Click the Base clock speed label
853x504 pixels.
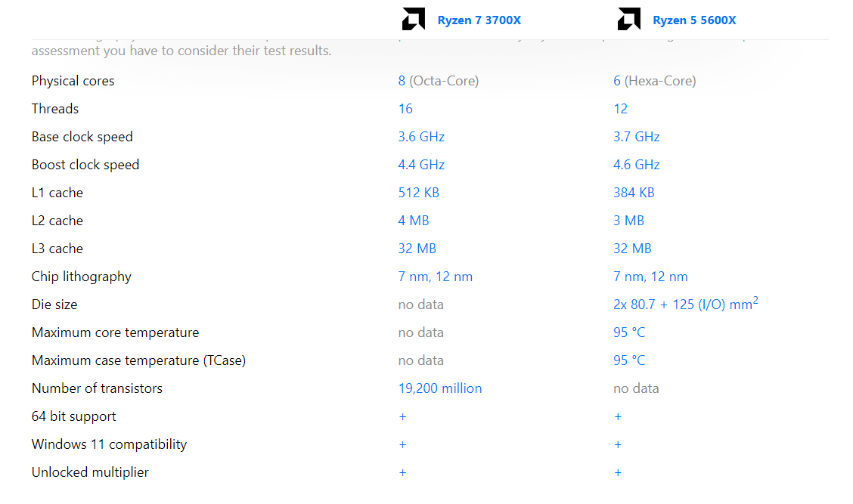[82, 137]
